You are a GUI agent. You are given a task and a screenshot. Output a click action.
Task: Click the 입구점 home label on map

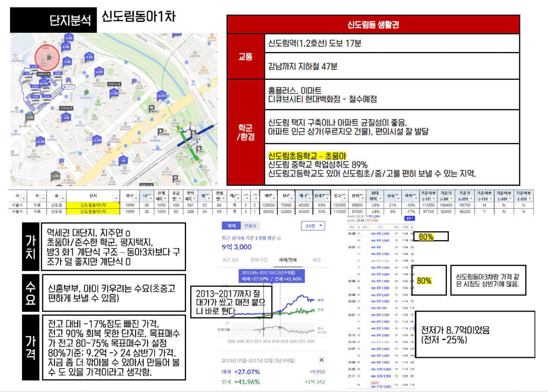(x=69, y=86)
